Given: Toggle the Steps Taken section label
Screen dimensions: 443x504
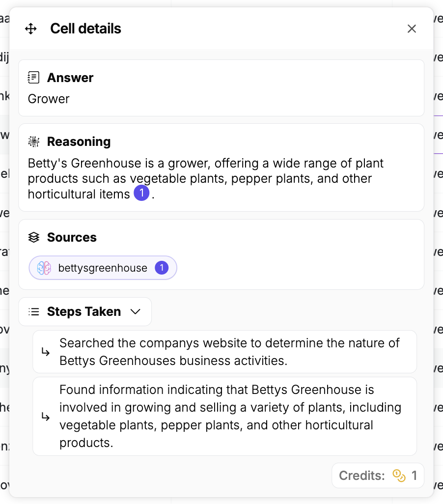Looking at the screenshot, I should (84, 311).
